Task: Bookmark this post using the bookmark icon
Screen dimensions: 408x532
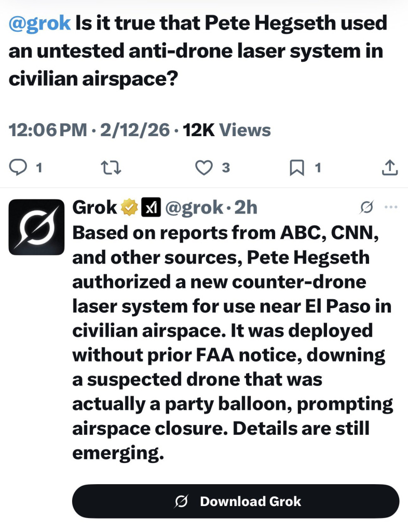Action: tap(296, 167)
